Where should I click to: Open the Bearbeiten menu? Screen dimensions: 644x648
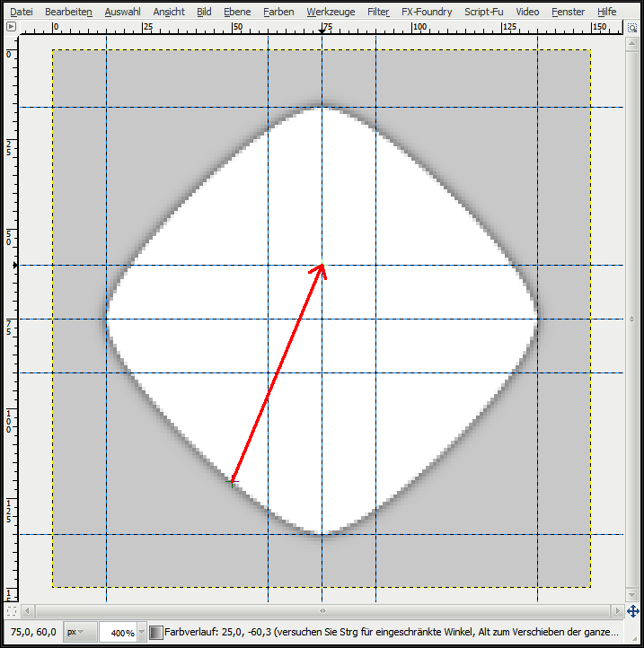(68, 12)
